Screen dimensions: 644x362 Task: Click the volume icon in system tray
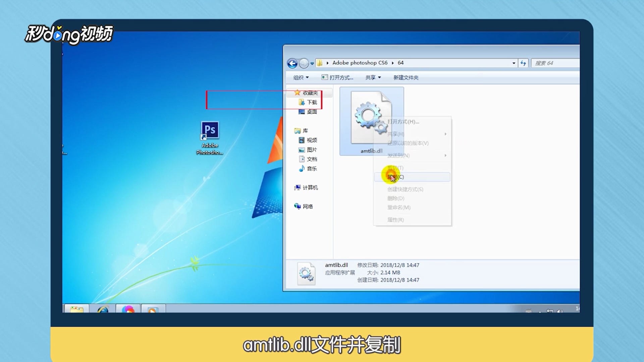pos(559,311)
